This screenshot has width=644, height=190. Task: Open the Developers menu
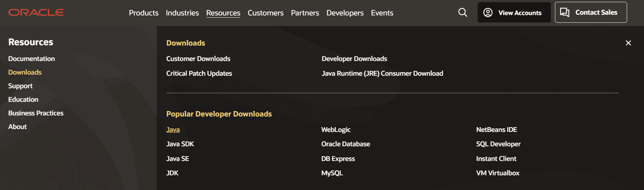pos(345,13)
